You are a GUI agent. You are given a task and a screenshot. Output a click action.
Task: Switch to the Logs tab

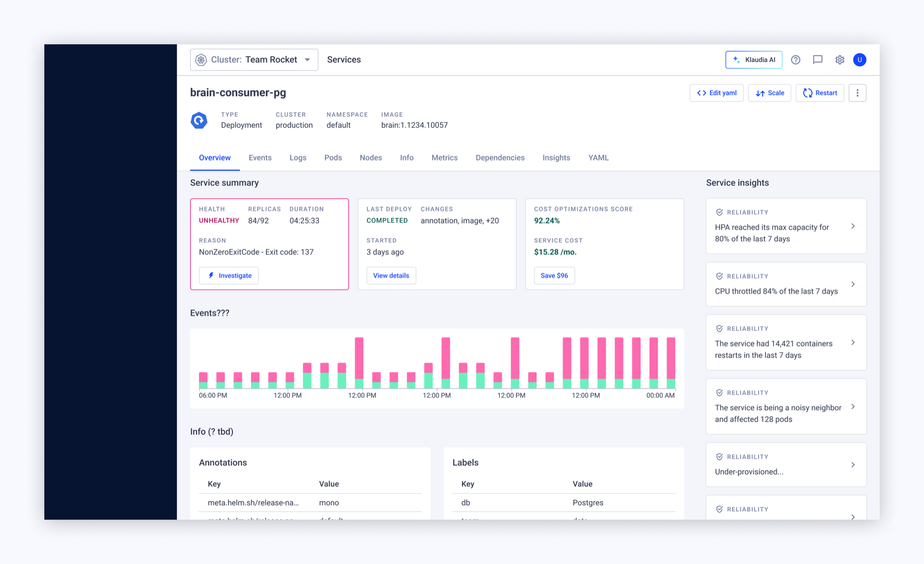coord(298,158)
